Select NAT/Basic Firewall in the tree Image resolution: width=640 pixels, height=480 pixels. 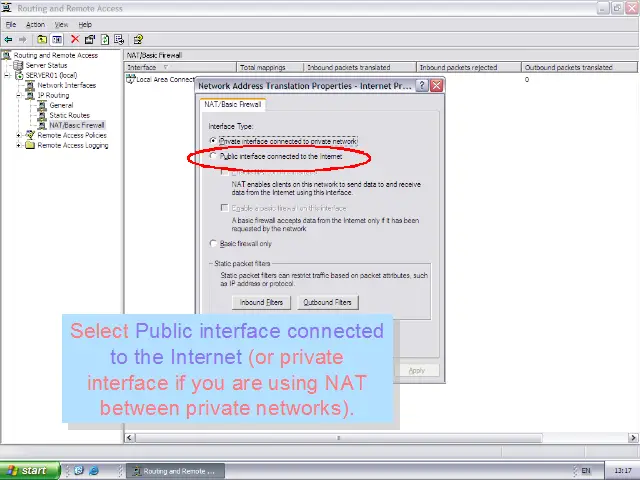pos(77,125)
